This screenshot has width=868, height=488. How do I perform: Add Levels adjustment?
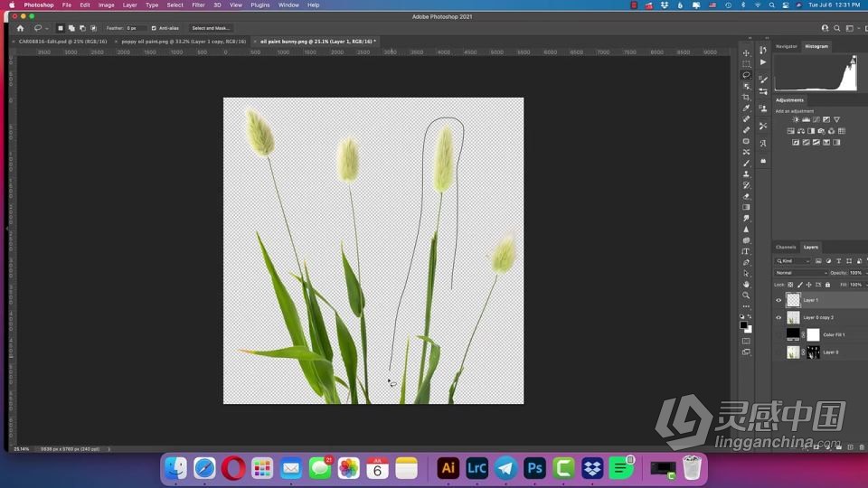806,119
